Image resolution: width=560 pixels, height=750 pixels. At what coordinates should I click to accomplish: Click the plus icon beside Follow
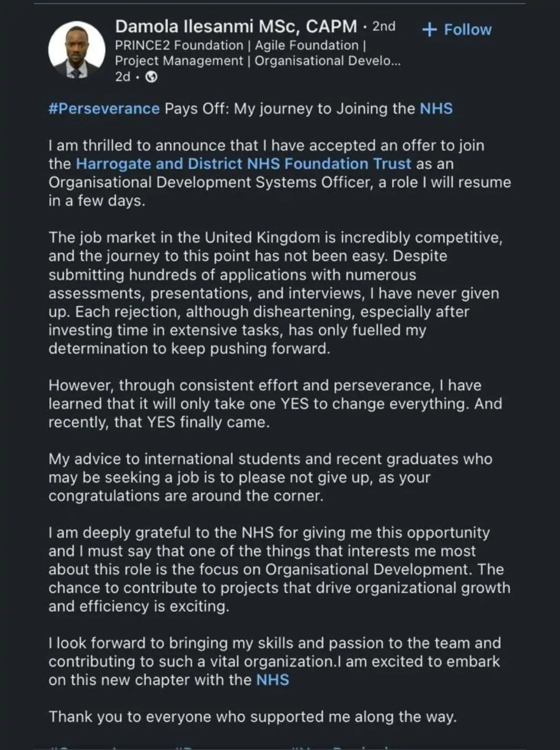click(x=429, y=30)
